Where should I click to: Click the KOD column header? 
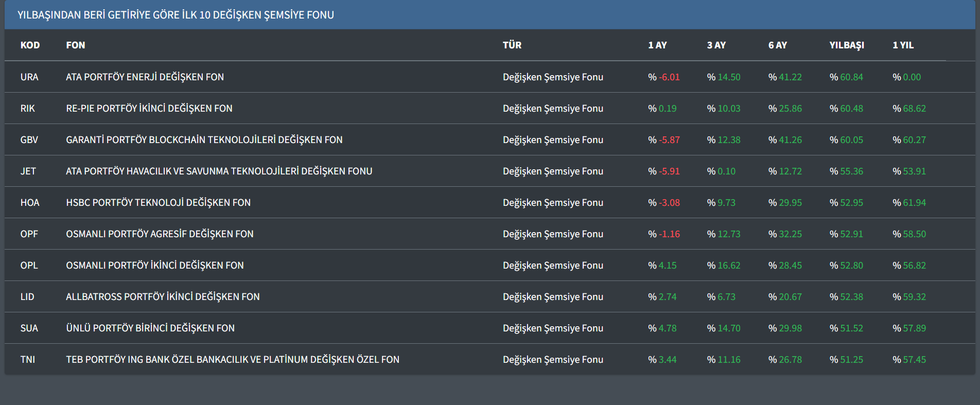[30, 45]
